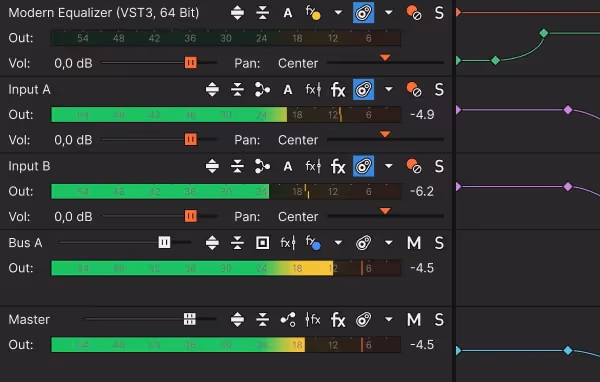Viewport: 600px width, 382px height.
Task: Open the FX dropdown arrow on Bus A
Action: [338, 243]
